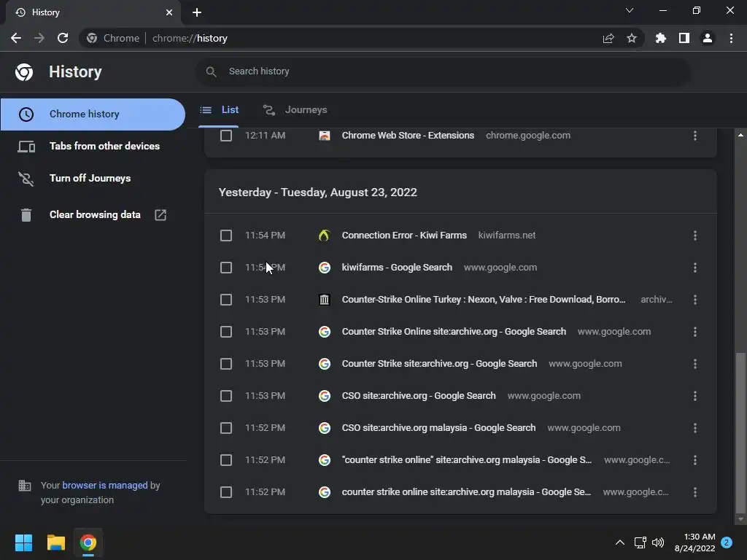The height and width of the screenshot is (560, 747).
Task: Click the external link icon beside Clear browsing data
Action: click(160, 215)
